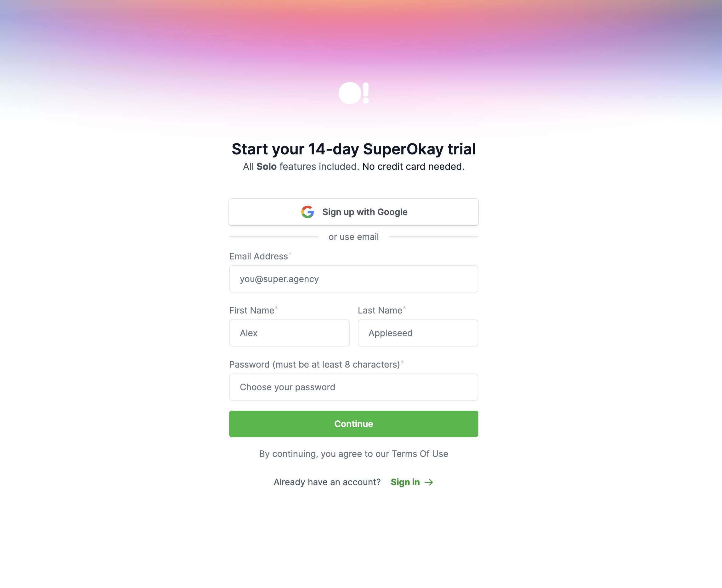This screenshot has height=588, width=722.
Task: Focus the Email Address input field
Action: coord(353,279)
